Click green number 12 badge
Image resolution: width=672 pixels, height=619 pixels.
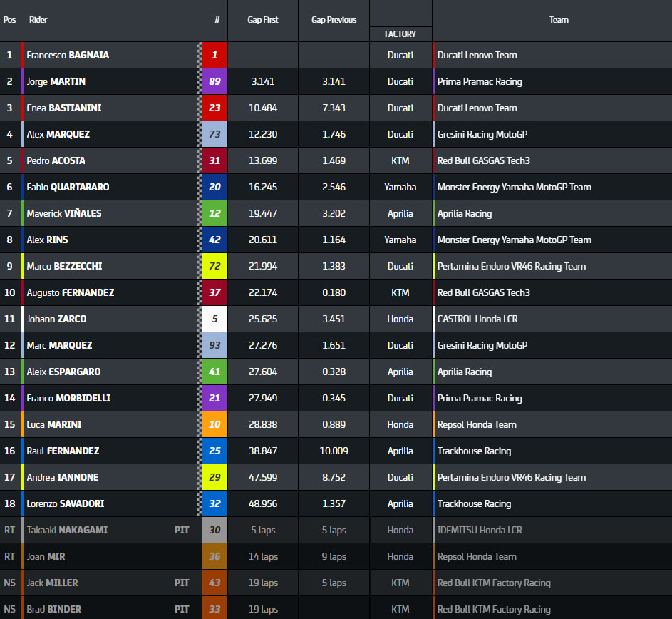[214, 214]
